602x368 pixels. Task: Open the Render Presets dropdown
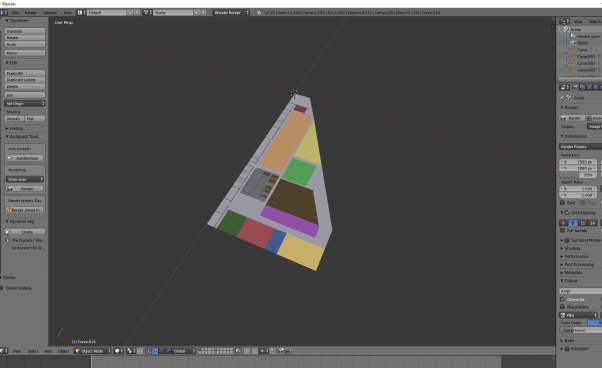[x=580, y=147]
